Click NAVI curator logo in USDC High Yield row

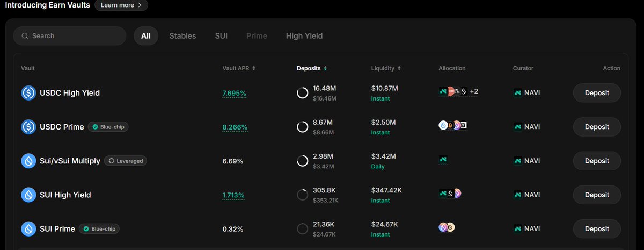[x=517, y=92]
